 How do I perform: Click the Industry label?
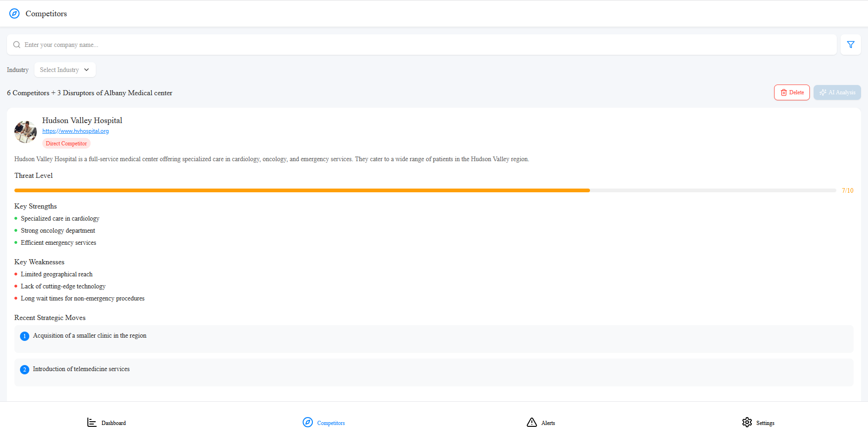18,70
